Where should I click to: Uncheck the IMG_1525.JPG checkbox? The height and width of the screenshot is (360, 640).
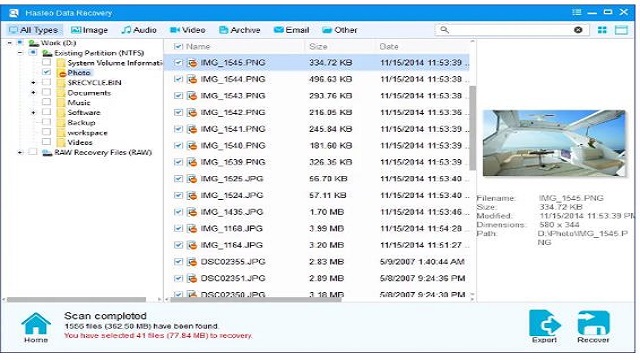(178, 179)
